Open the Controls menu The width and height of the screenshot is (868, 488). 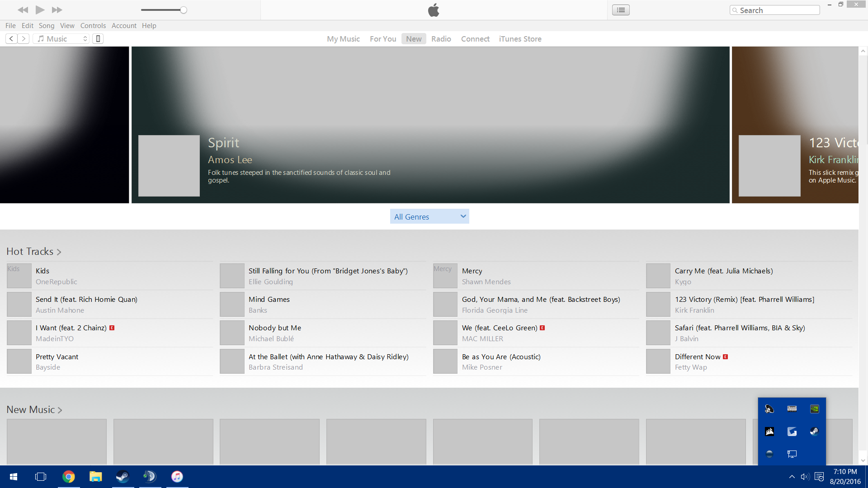(x=93, y=26)
